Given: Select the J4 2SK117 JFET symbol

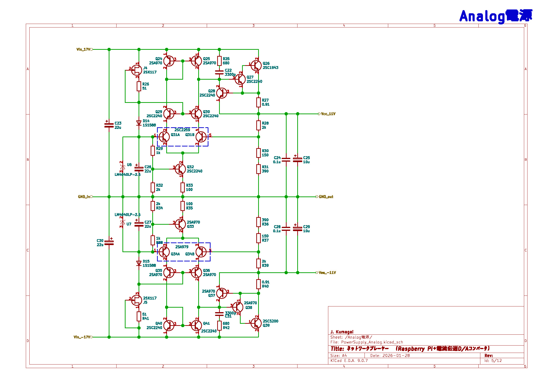Looking at the screenshot, I should pyautogui.click(x=137, y=70).
